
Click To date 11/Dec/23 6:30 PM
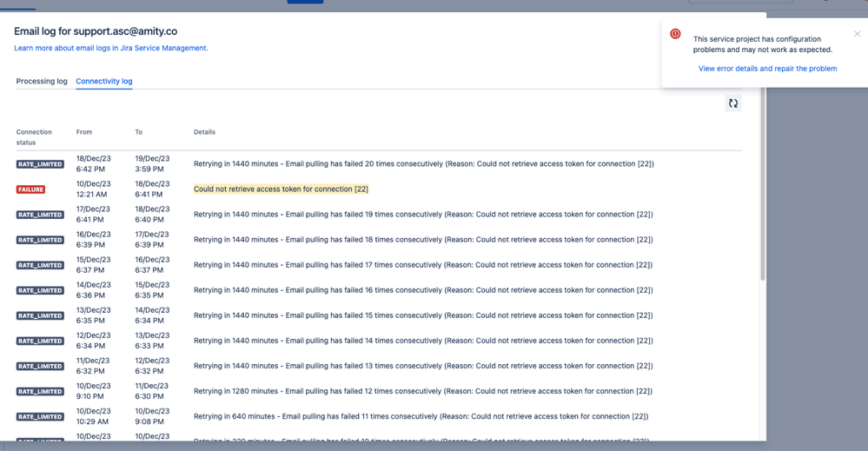(152, 391)
